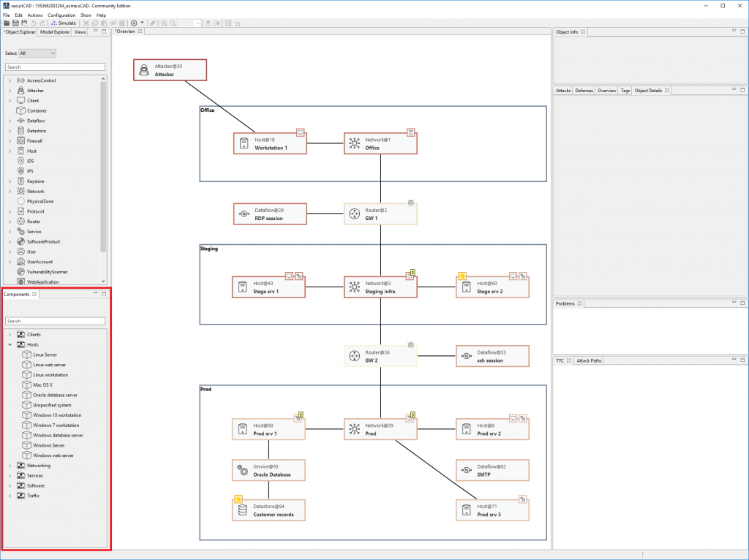Click the save disk icon
The width and height of the screenshot is (749, 560).
pyautogui.click(x=15, y=23)
